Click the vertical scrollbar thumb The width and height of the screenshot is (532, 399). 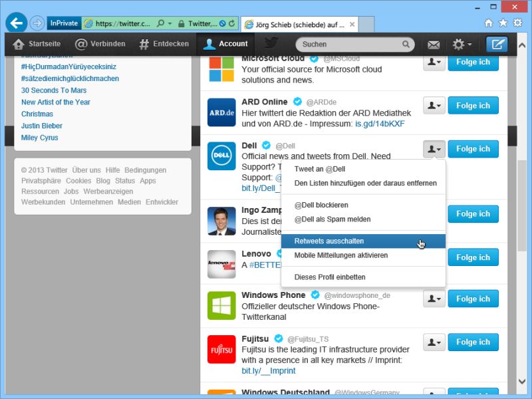click(x=522, y=205)
